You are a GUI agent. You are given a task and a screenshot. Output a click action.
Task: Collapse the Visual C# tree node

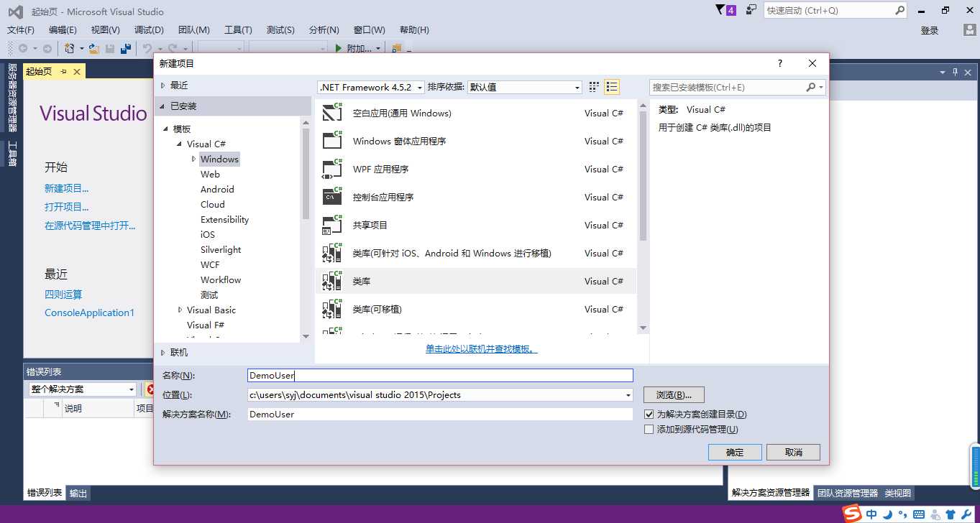180,144
